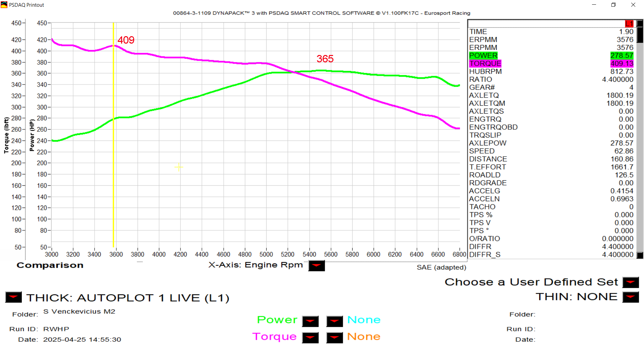Click the red 409 torque peak annotation
644x345 pixels.
[x=126, y=40]
